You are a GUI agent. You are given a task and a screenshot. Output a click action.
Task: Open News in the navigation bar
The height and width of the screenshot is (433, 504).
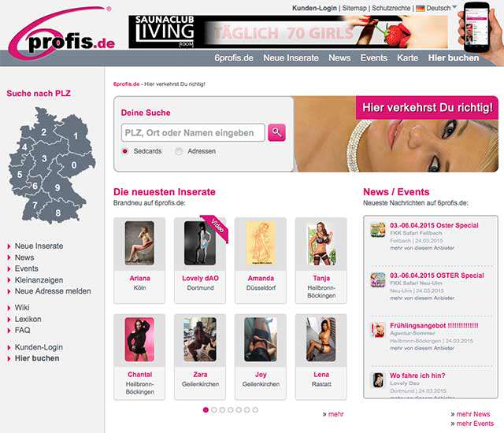click(x=339, y=58)
